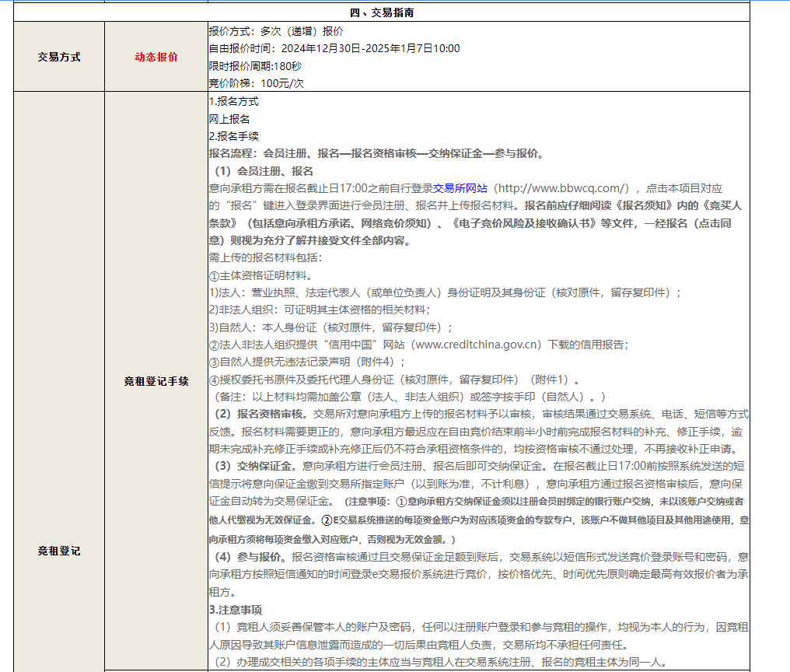This screenshot has width=790, height=672.
Task: Click the 3.注意事项 heading
Action: click(236, 609)
